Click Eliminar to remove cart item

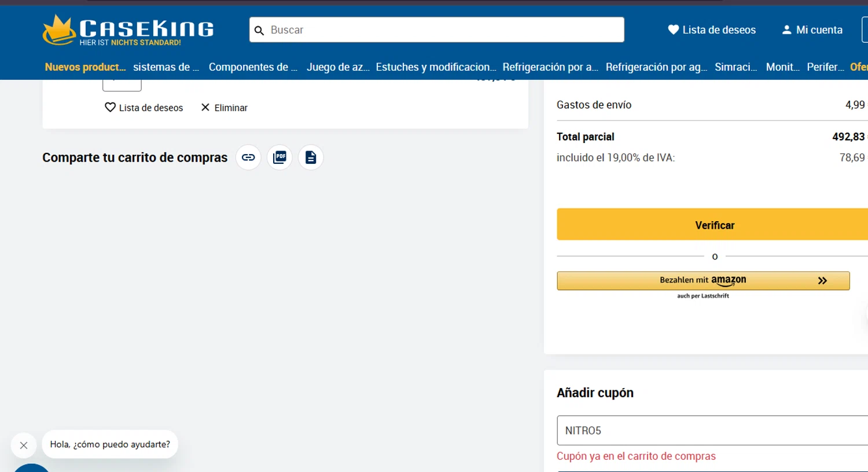pos(224,108)
